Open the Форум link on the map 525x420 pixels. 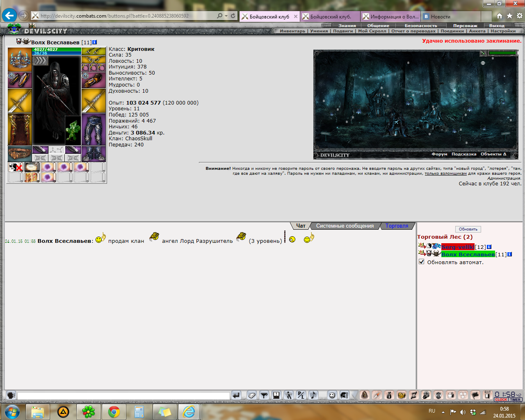439,154
